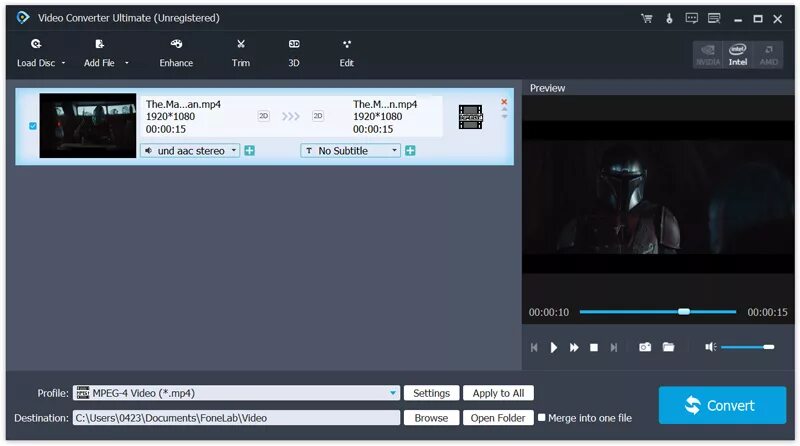
Task: Add a subtitle with plus icon
Action: tap(410, 151)
